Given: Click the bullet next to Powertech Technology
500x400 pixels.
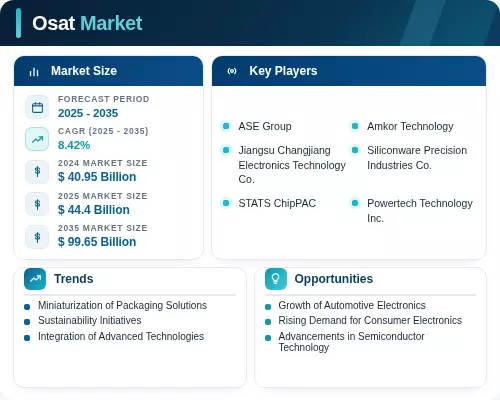Looking at the screenshot, I should (x=355, y=203).
